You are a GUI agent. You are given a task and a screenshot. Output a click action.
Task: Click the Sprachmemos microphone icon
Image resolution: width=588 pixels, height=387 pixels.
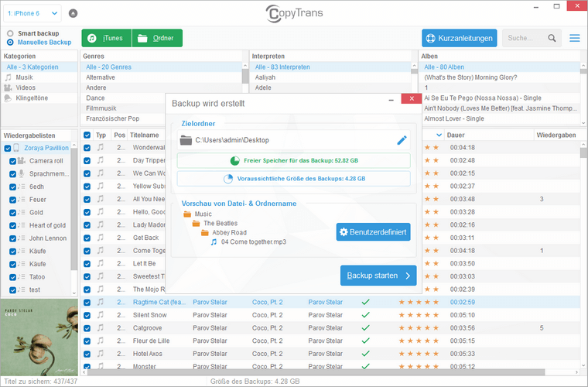(22, 173)
